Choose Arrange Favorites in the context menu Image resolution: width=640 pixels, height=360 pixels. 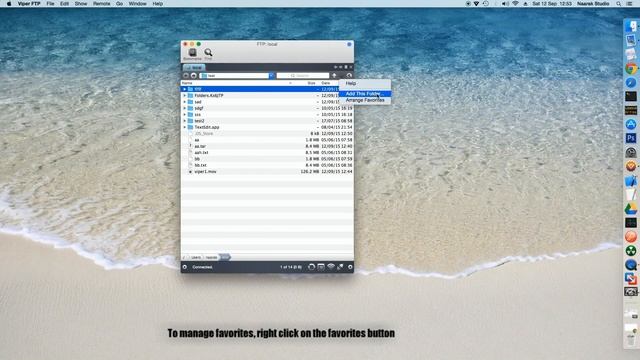pos(364,100)
